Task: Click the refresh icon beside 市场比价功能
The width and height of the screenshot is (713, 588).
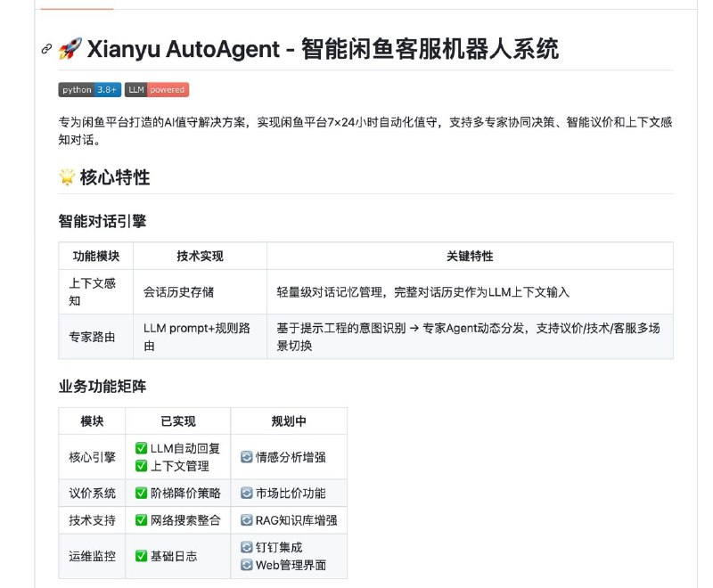Action: point(247,493)
